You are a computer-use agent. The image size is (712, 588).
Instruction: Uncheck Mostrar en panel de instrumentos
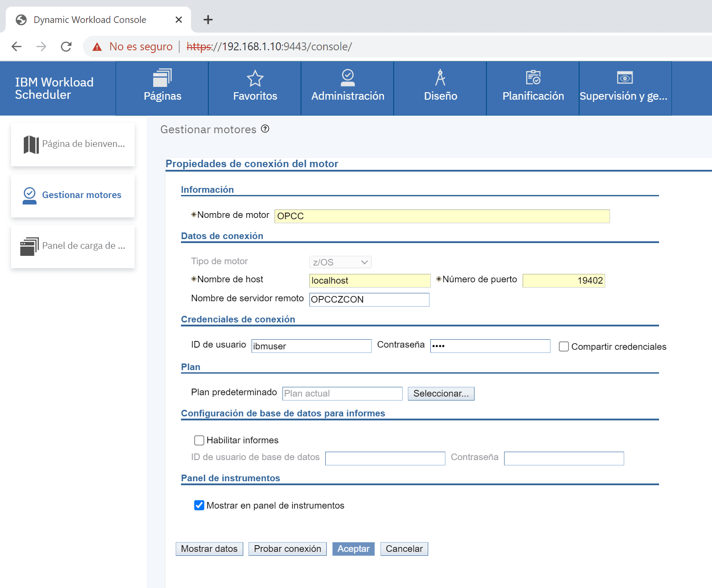point(199,506)
